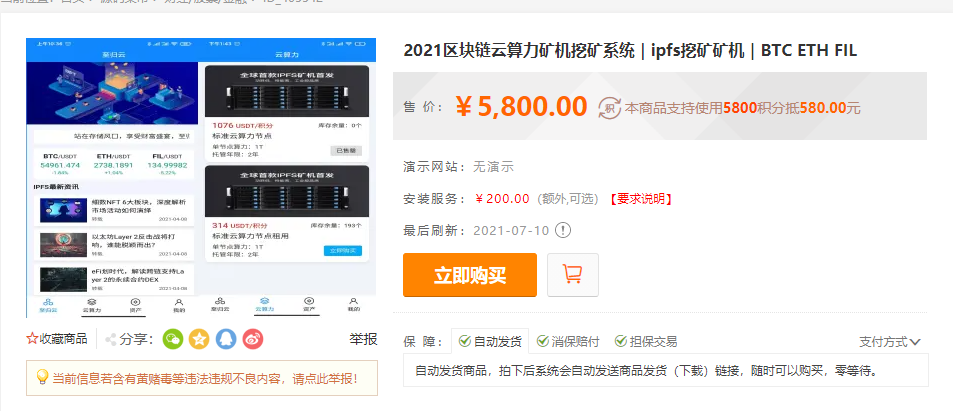Share to QZone with the star icon

click(199, 339)
